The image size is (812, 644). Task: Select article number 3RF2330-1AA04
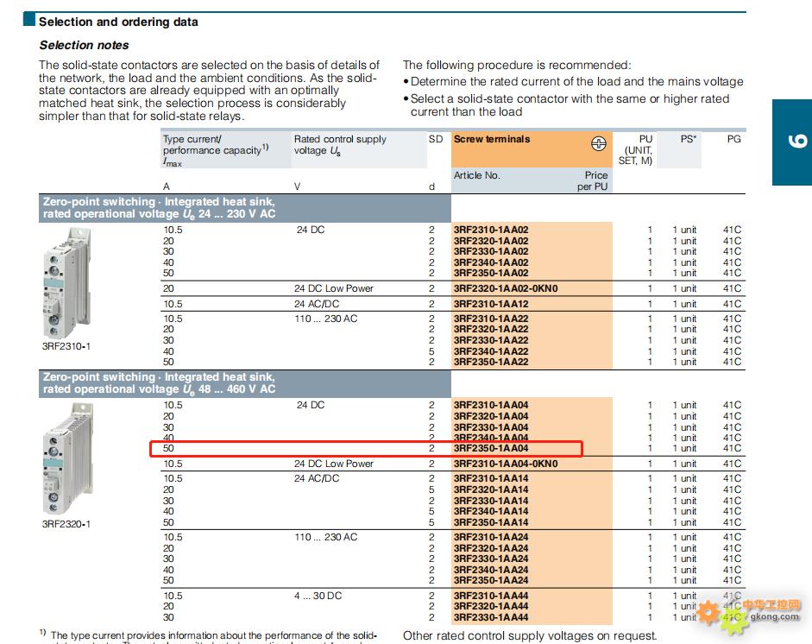click(491, 427)
